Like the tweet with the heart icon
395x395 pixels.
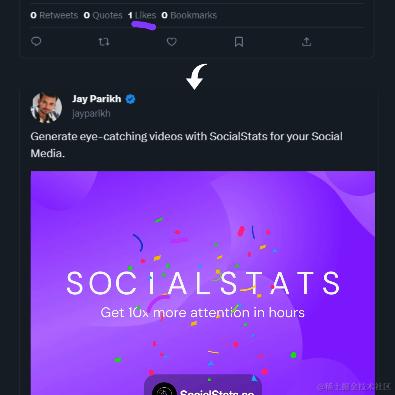pyautogui.click(x=172, y=42)
